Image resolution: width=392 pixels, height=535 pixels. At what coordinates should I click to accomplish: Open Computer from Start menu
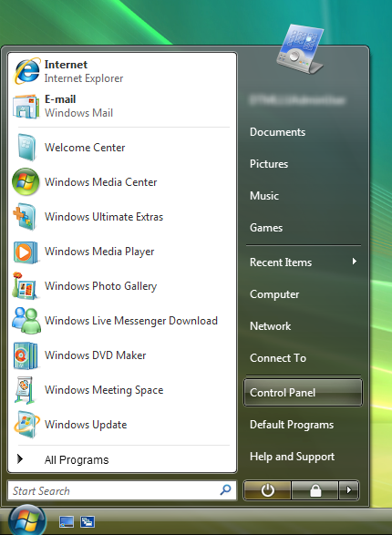274,294
